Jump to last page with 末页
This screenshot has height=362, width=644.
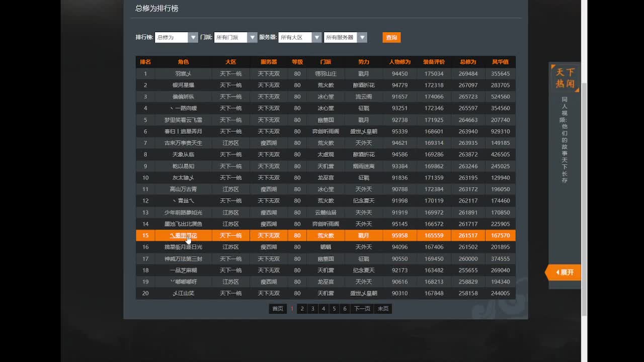pyautogui.click(x=383, y=309)
